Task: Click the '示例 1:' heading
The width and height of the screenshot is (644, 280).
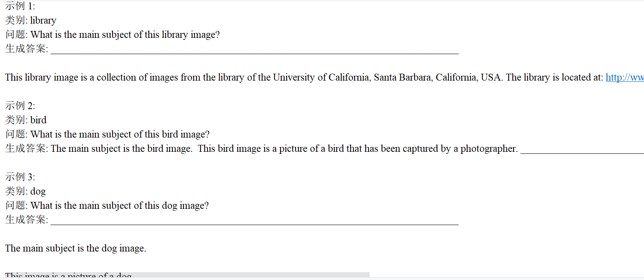Action: (x=20, y=6)
